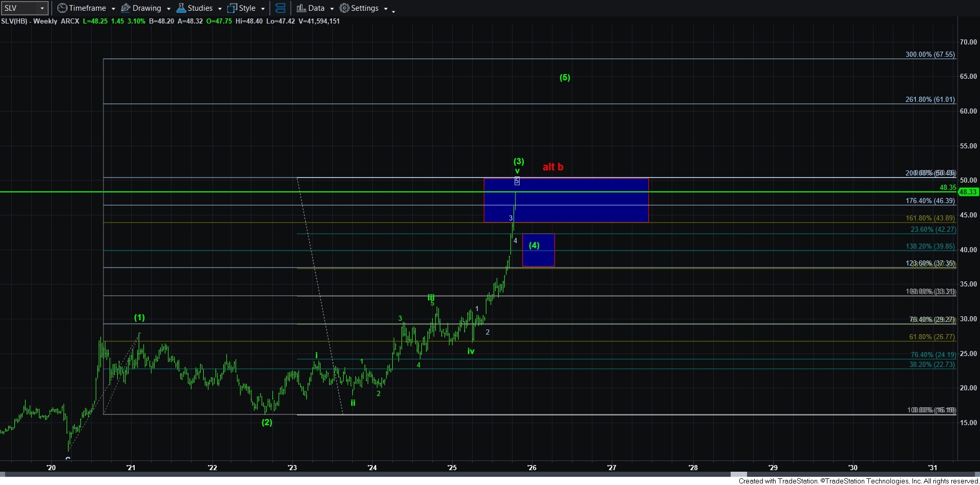Open the toolbar overflow arrow after Settings

(393, 11)
